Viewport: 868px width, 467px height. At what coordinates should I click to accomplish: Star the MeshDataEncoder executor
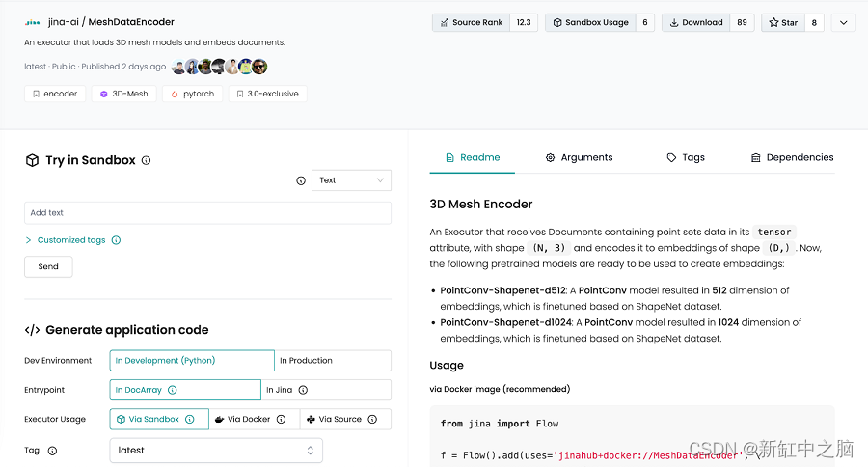click(x=782, y=22)
